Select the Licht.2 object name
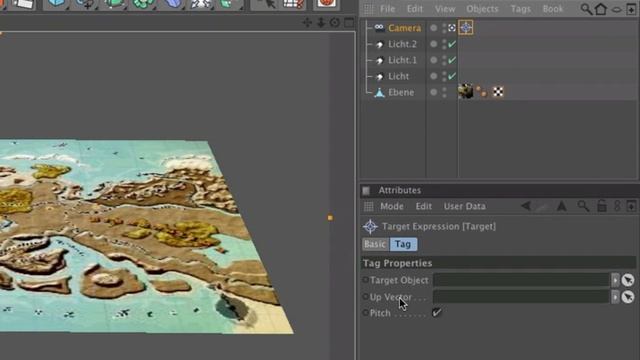This screenshot has height=360, width=640. pyautogui.click(x=402, y=44)
